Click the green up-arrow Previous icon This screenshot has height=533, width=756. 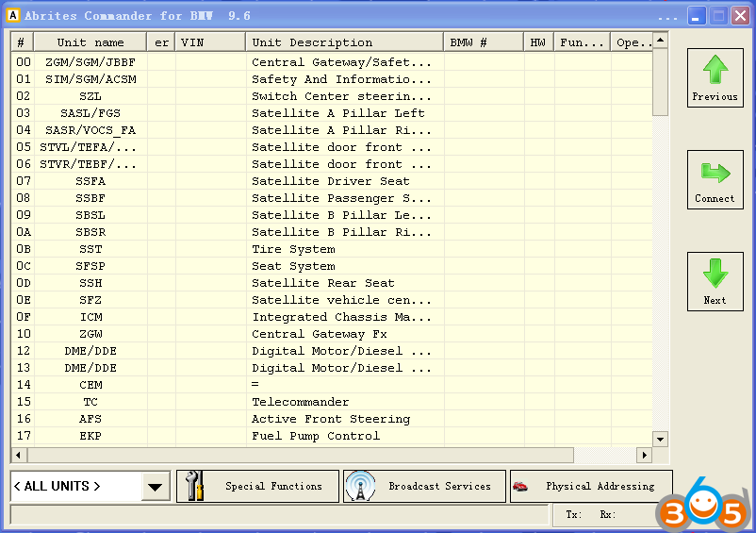point(715,71)
